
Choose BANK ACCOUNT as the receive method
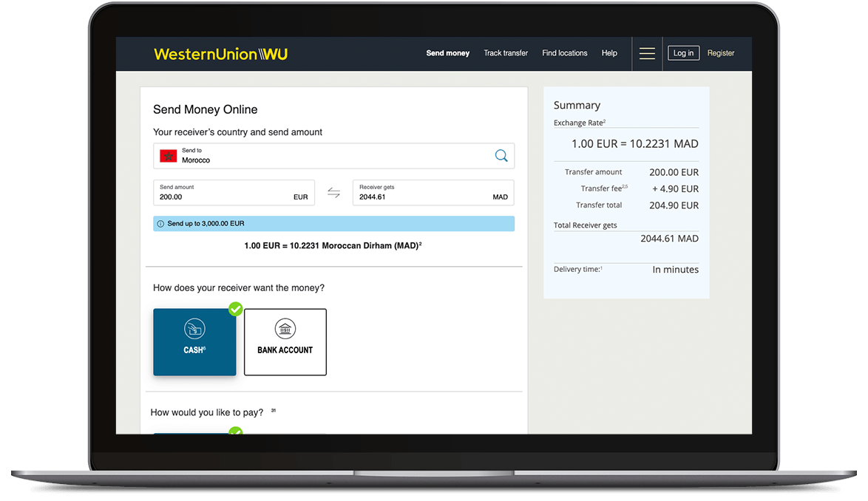[285, 342]
